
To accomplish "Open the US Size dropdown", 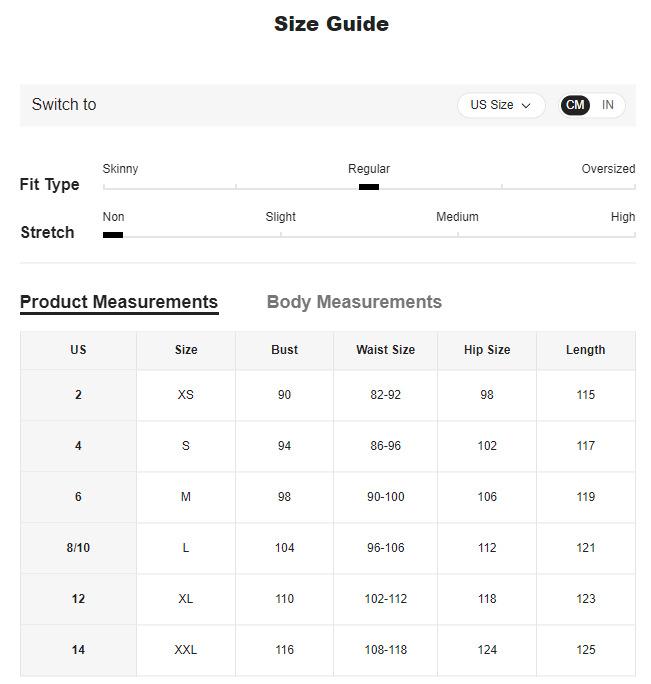I will tap(500, 105).
